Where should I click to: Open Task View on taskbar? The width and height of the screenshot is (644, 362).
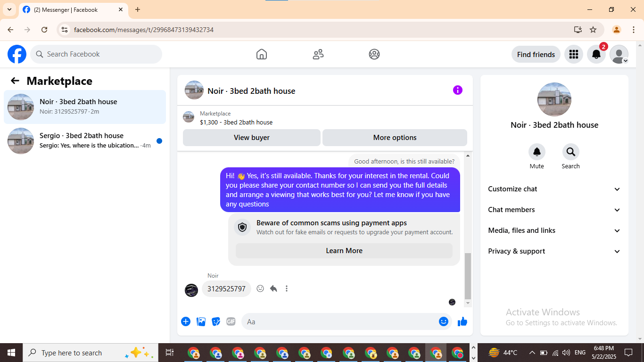[170, 353]
